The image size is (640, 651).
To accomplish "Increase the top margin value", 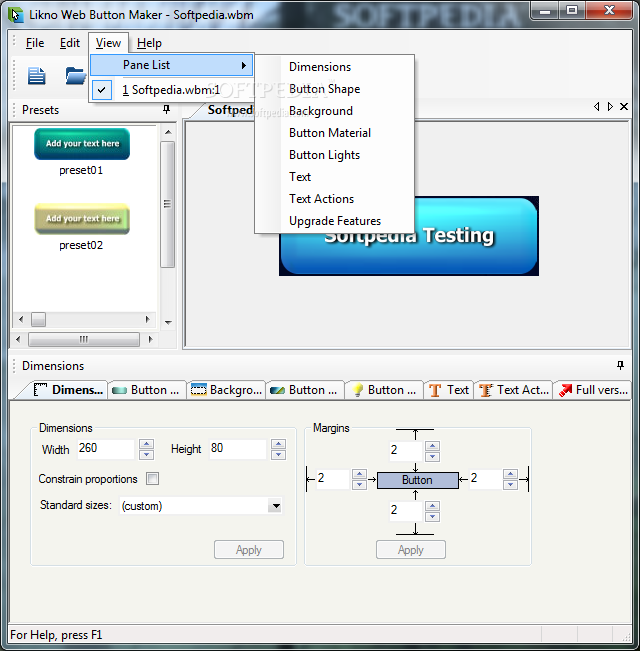I will click(x=432, y=446).
